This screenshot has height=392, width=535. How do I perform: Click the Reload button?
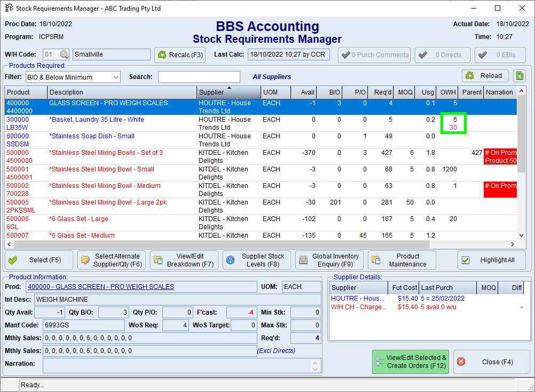tap(485, 75)
